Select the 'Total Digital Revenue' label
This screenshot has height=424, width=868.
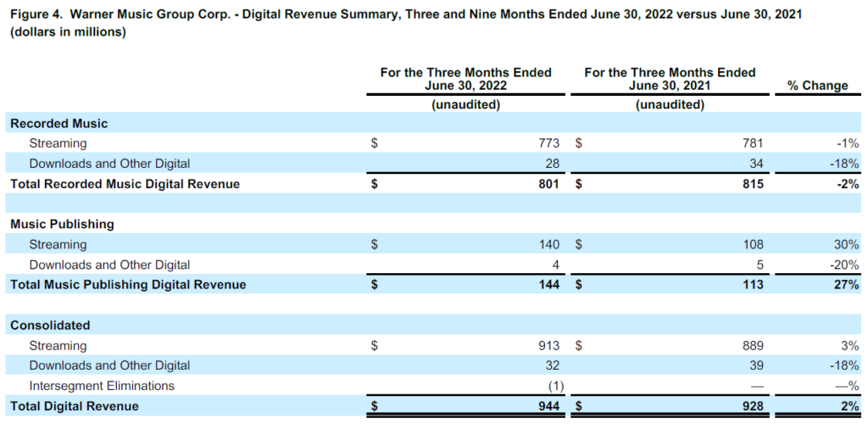tap(75, 405)
